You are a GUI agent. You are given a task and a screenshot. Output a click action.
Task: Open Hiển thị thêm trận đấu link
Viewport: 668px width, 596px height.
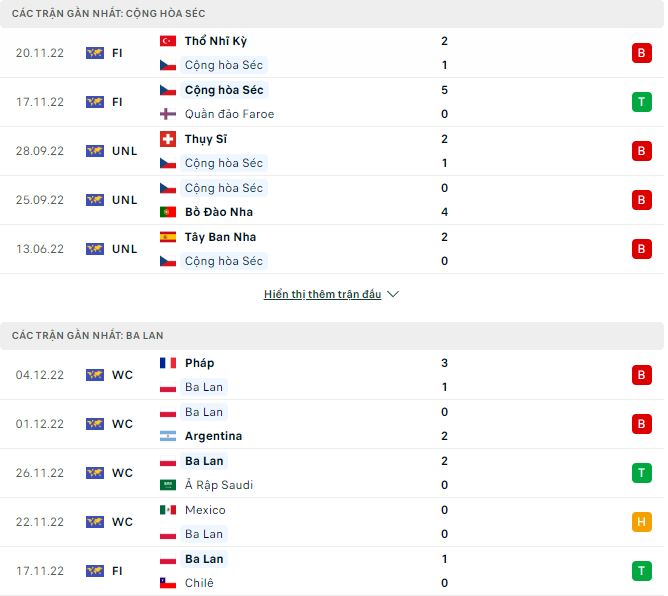[322, 295]
